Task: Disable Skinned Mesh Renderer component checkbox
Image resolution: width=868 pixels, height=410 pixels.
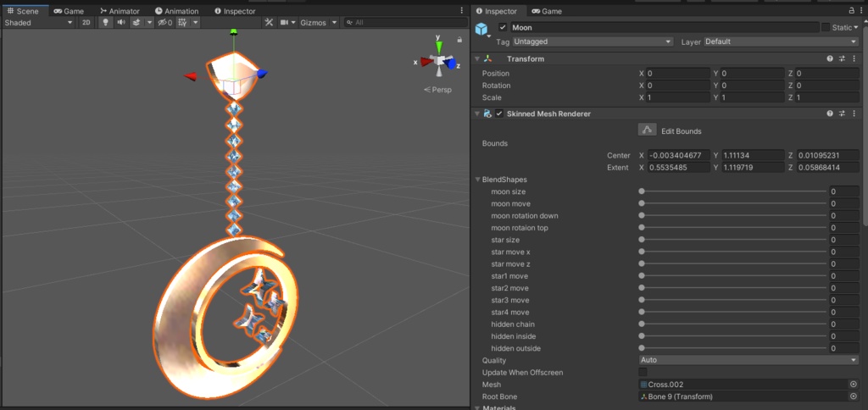Action: tap(499, 114)
